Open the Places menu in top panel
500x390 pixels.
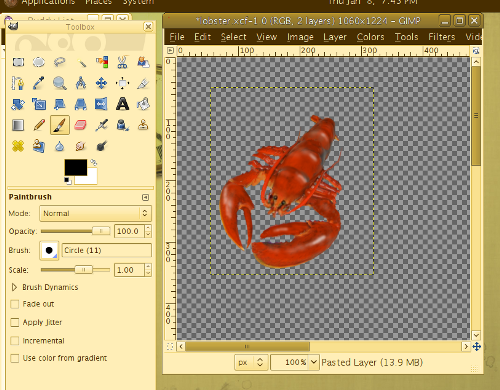pos(98,3)
